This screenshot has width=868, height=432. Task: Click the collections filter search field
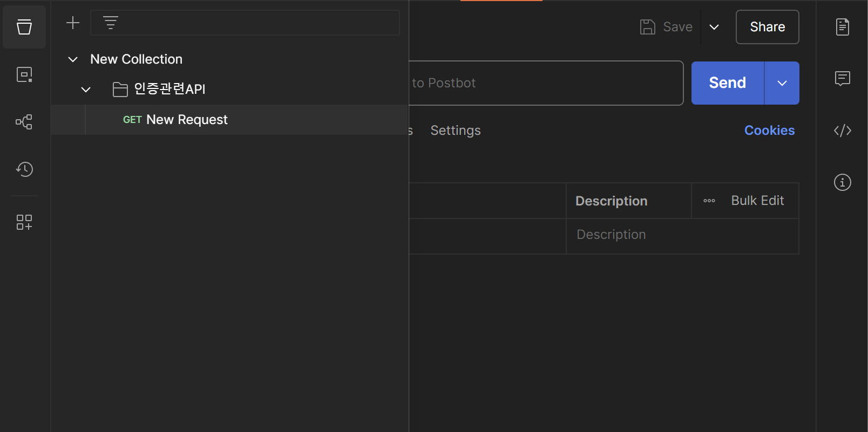245,23
